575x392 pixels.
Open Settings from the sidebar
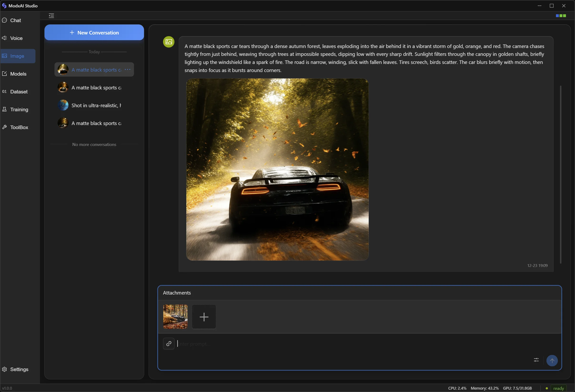click(19, 369)
